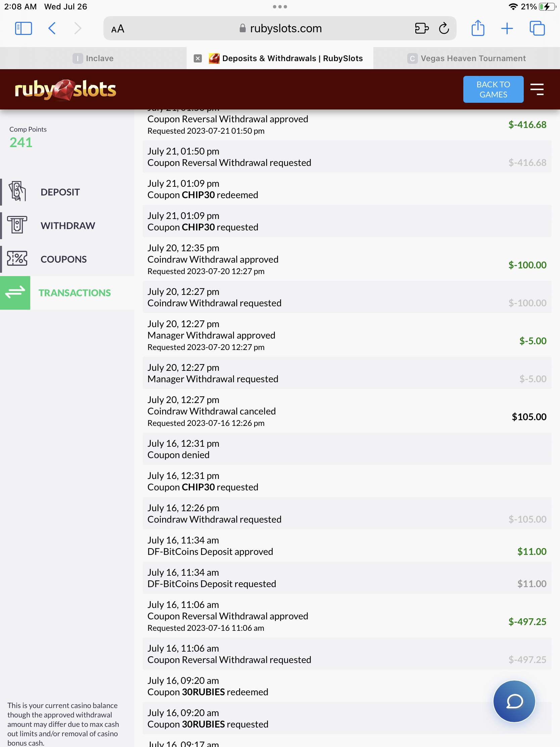Open the extensions puzzle icon in address bar
The image size is (560, 747).
tap(422, 28)
